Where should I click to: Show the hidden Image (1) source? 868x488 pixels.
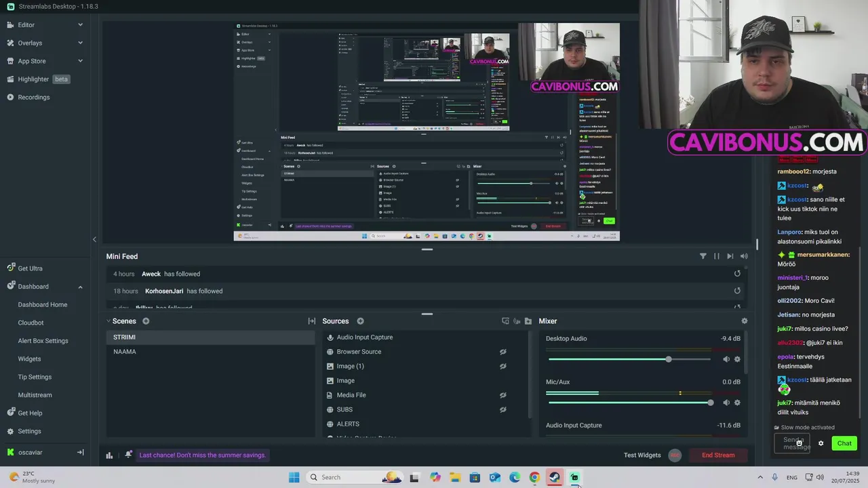[503, 366]
